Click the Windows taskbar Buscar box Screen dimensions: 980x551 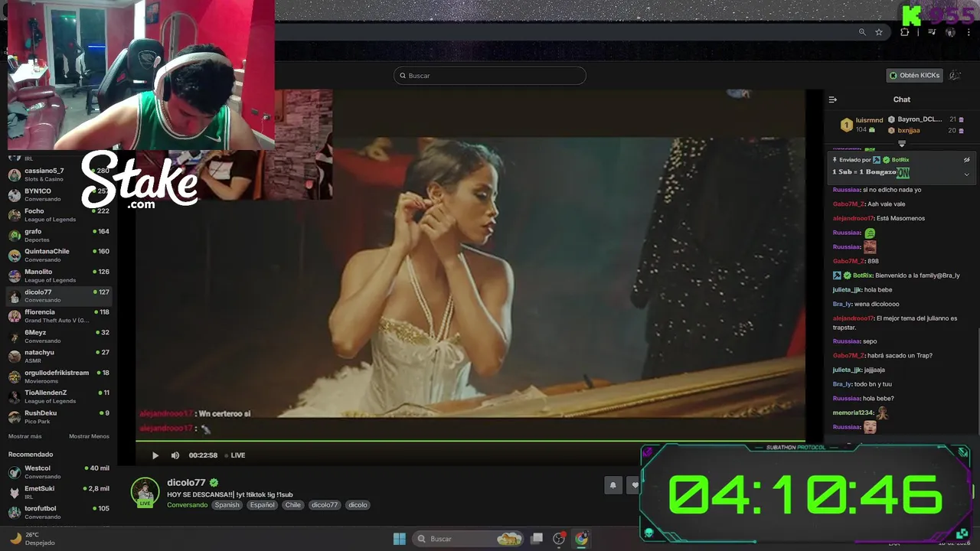pyautogui.click(x=469, y=539)
